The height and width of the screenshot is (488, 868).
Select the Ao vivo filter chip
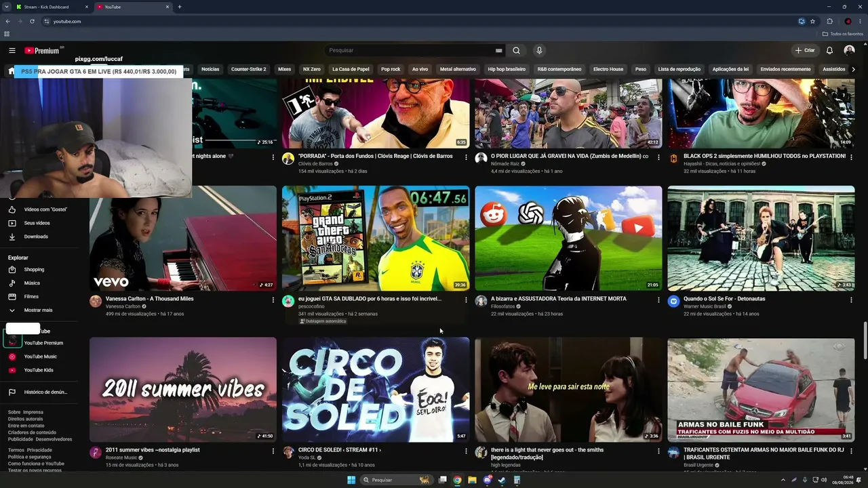pyautogui.click(x=420, y=69)
